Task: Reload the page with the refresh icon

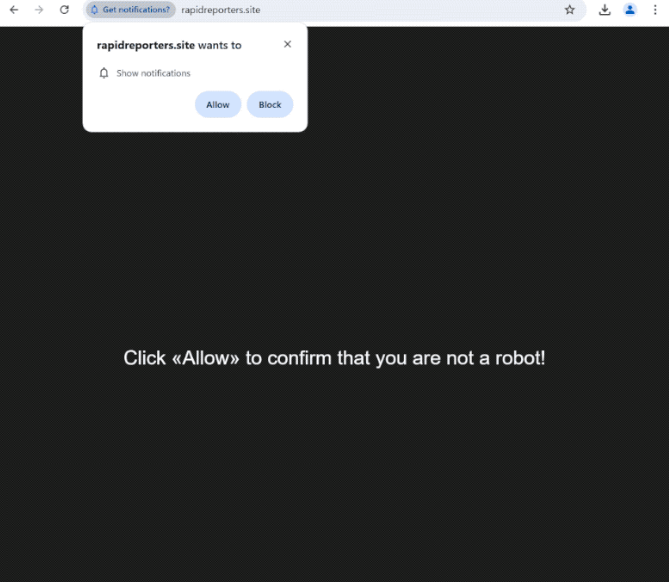Action: [x=64, y=10]
